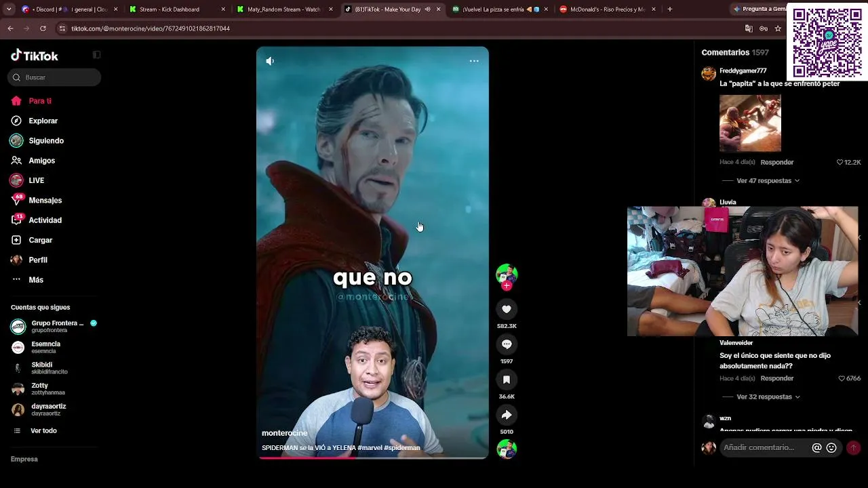Open monterocine avatar beside the video
Viewport: 868px width, 488px height.
click(x=507, y=274)
